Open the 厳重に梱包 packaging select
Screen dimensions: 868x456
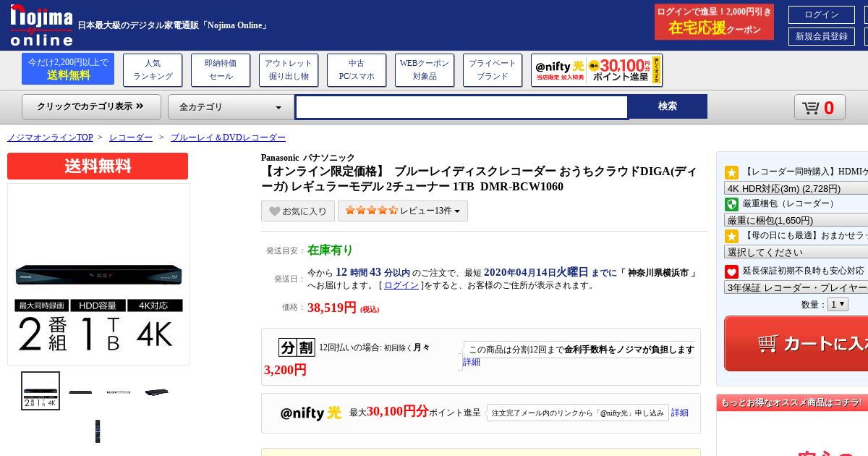[796, 220]
